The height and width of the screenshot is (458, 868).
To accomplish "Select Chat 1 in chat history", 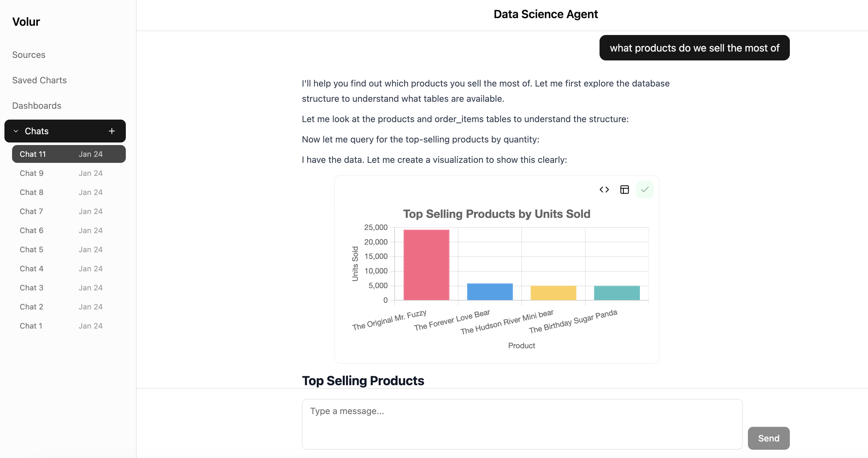I will pos(31,326).
